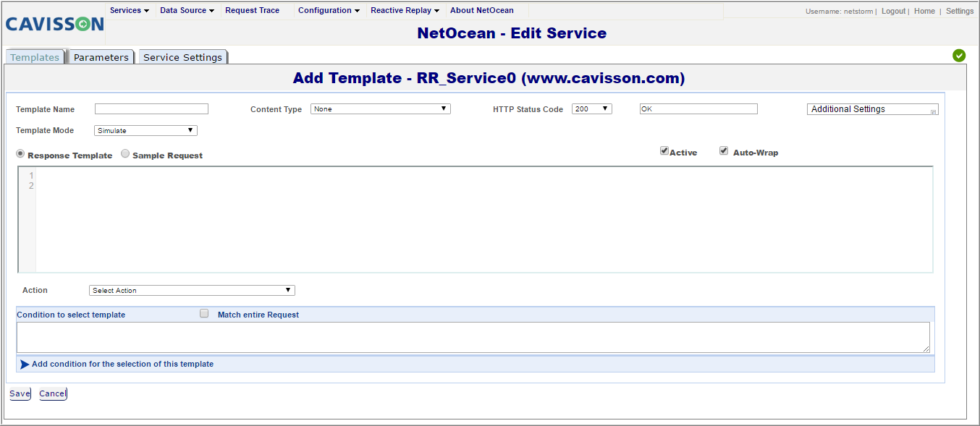Expand Add condition for template selection
Image resolution: width=980 pixels, height=426 pixels.
pyautogui.click(x=122, y=365)
